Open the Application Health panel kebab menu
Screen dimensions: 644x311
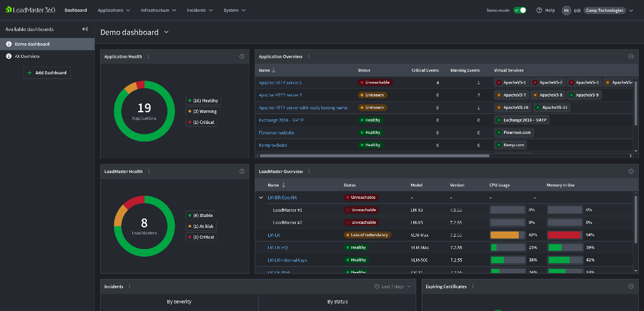149,57
